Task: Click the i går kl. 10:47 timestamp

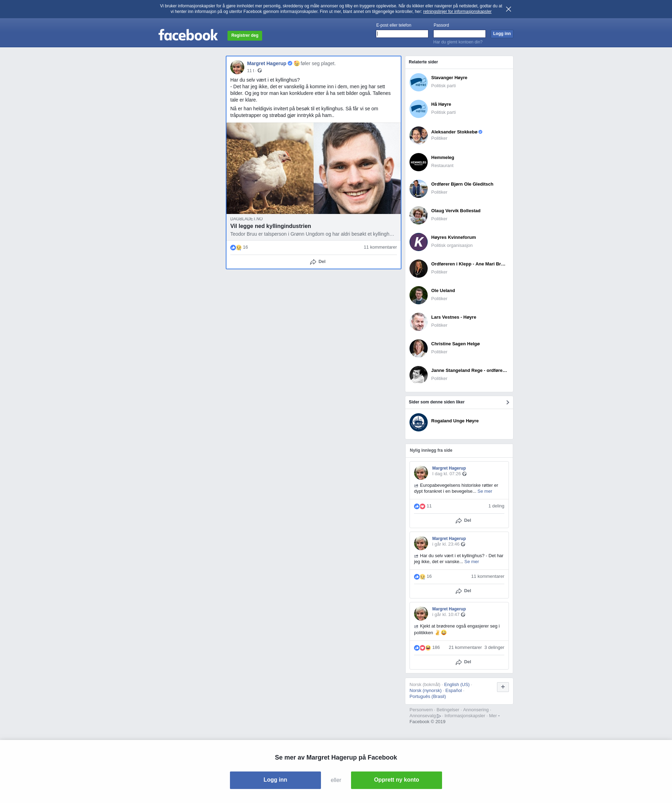Action: pyautogui.click(x=446, y=615)
